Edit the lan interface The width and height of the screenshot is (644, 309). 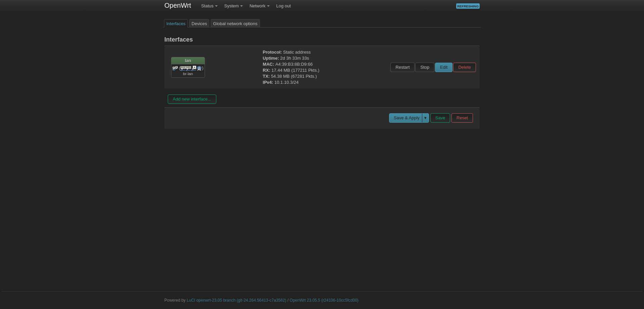click(444, 67)
